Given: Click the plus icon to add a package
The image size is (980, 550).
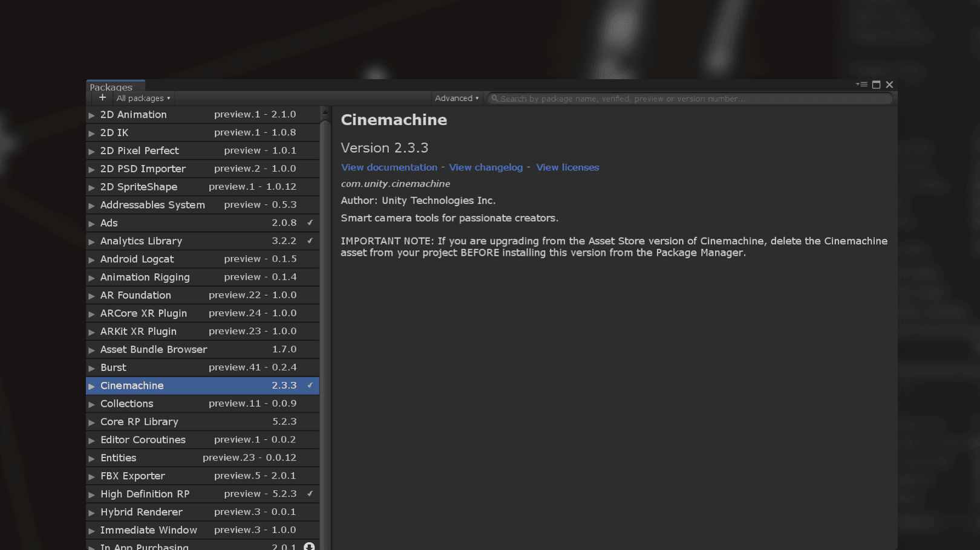Looking at the screenshot, I should point(102,98).
